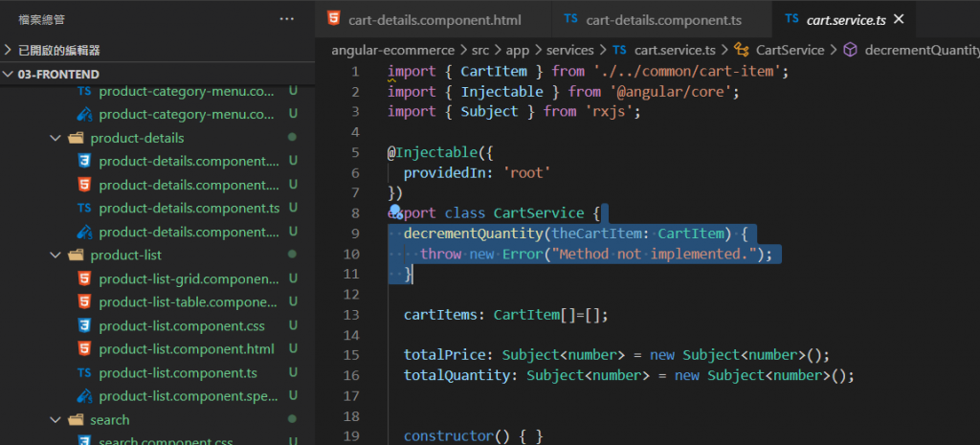980x445 pixels.
Task: Click method cube icon before decrementQuantity breadcrumb
Action: (x=850, y=50)
